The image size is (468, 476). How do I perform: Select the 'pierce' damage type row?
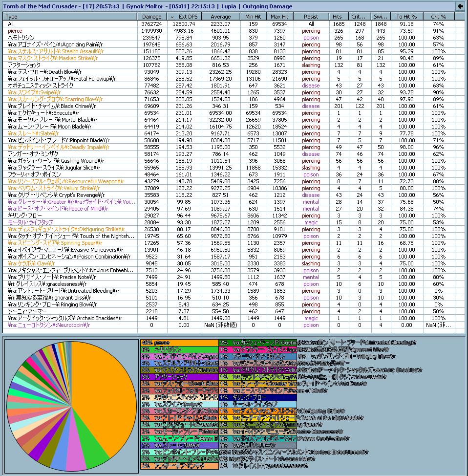234,31
